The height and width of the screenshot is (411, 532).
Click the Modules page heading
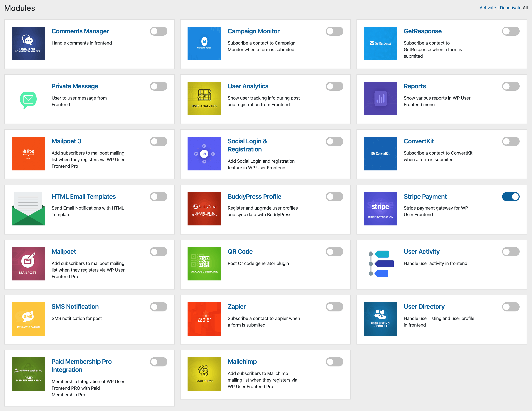pos(20,8)
